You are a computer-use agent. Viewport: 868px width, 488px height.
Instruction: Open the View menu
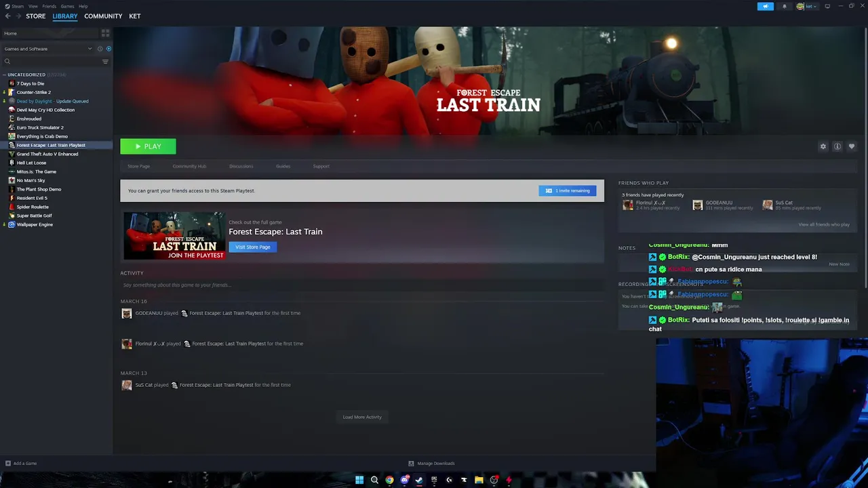33,6
